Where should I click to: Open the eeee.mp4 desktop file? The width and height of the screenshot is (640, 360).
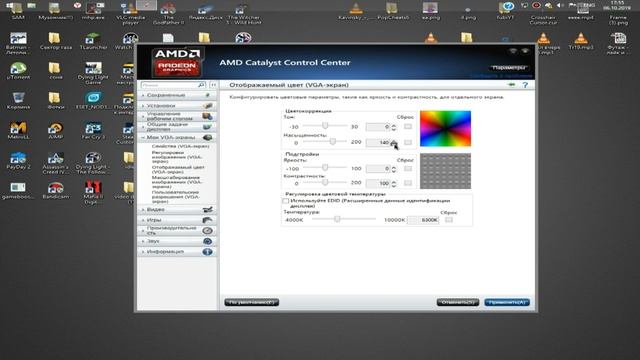[581, 11]
